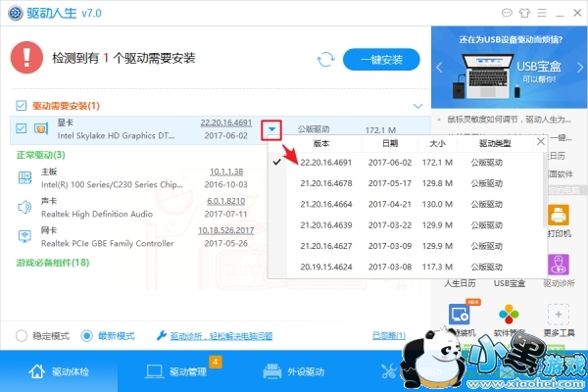Click the Realtek High Definition Audio text
The image size is (588, 392).
pos(97,215)
